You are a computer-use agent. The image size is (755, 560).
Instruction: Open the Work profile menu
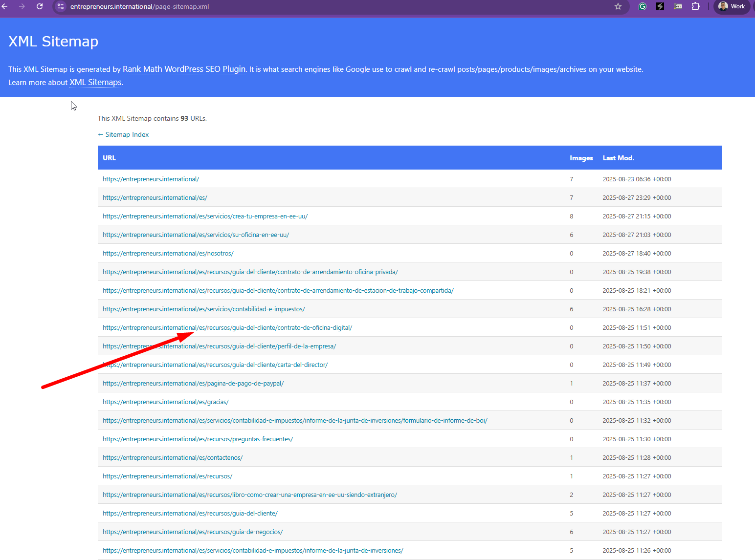point(732,6)
